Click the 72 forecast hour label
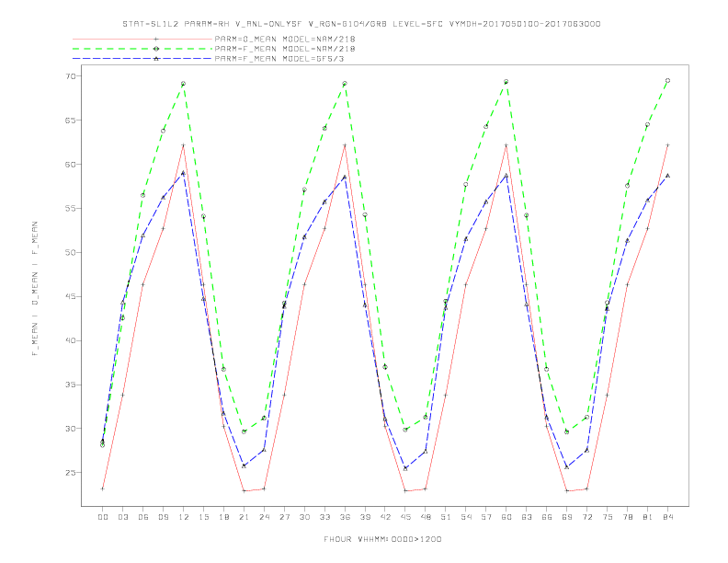This screenshot has height=563, width=728. click(587, 517)
